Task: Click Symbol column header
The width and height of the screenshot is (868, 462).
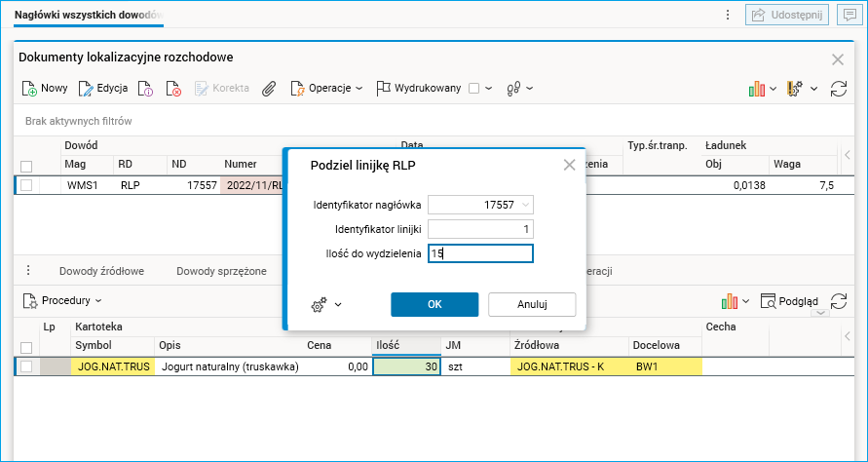Action: point(113,345)
